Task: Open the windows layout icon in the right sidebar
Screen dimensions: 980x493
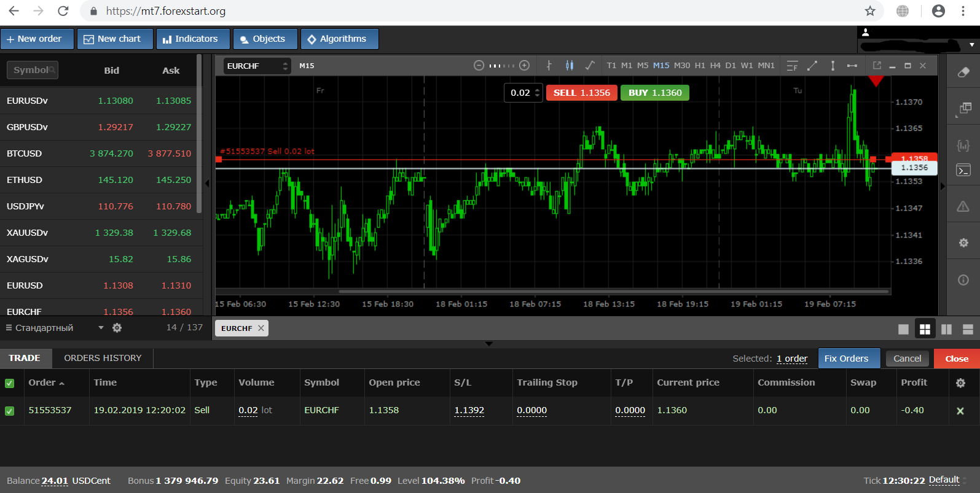Action: 963,109
